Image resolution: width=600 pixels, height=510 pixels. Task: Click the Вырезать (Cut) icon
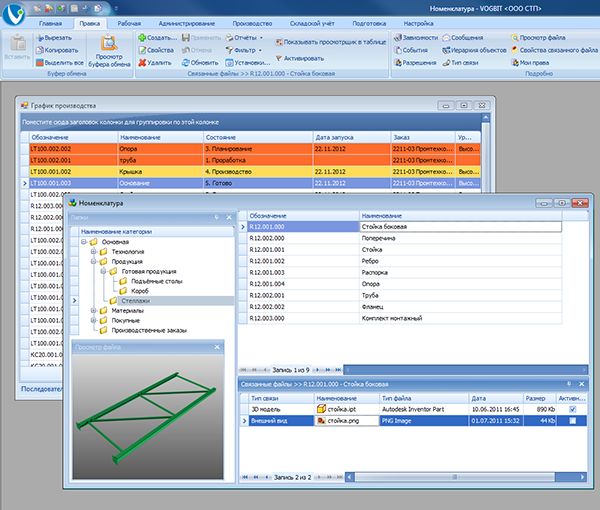tap(40, 36)
